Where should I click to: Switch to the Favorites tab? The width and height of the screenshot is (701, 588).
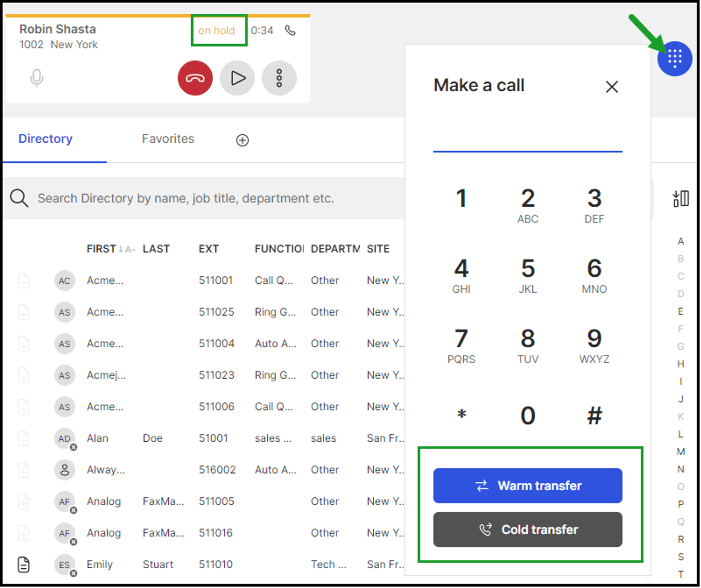168,139
